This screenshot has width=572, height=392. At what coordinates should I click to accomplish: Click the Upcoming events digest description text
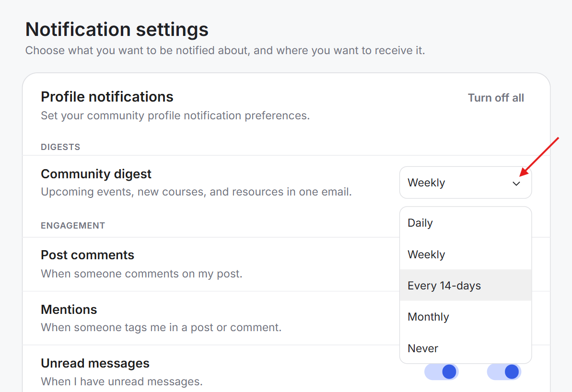(x=196, y=192)
